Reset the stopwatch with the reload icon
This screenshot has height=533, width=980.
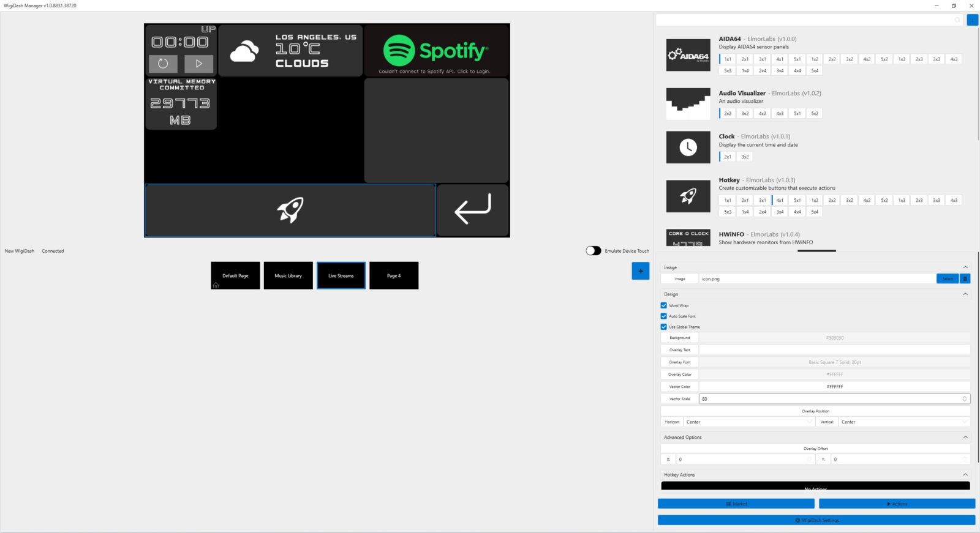pos(163,64)
